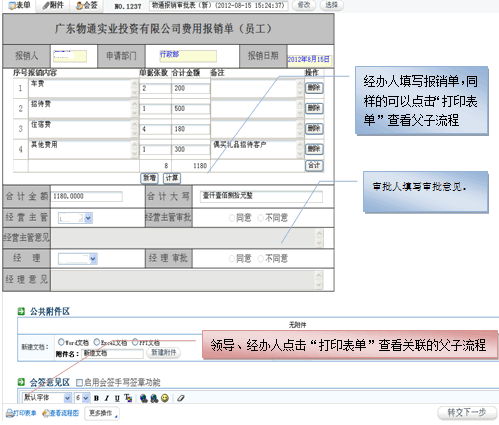Click the 查看流程图 link
499x425 pixels.
[60, 413]
